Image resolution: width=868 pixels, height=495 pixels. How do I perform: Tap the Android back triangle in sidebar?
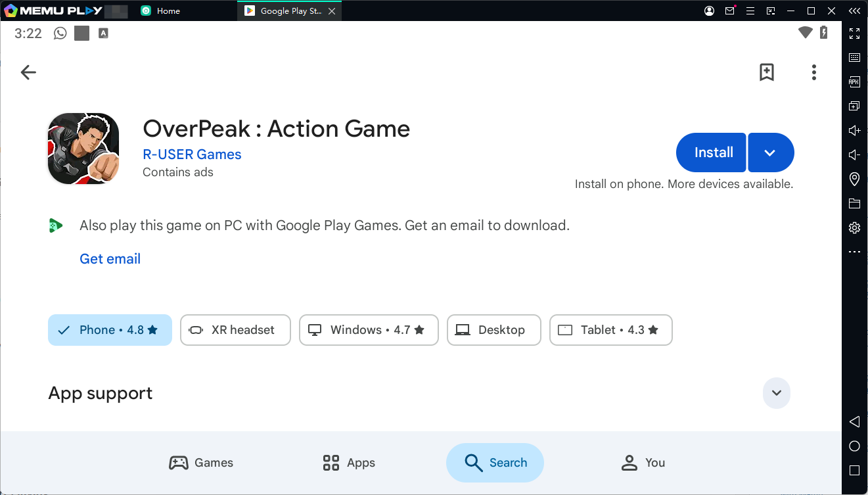coord(854,421)
